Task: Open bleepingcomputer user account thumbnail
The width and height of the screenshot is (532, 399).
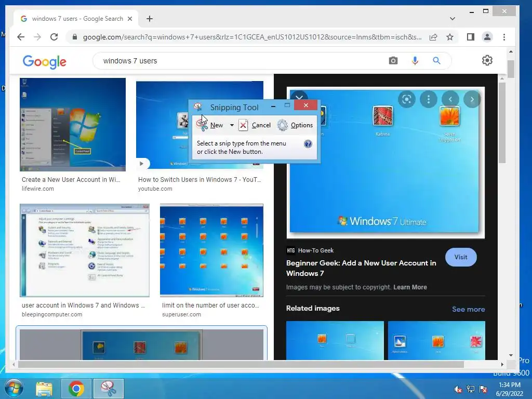Action: (85, 250)
